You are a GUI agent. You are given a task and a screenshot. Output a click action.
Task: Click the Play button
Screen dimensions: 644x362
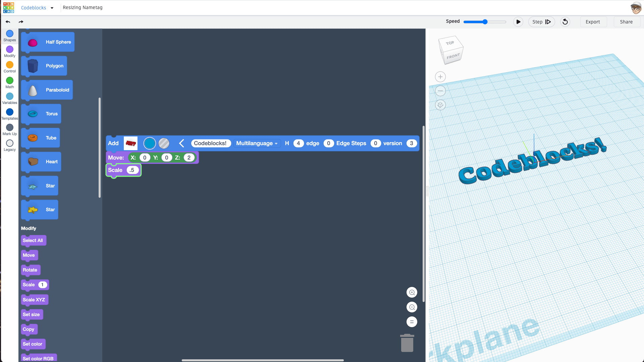(x=518, y=22)
